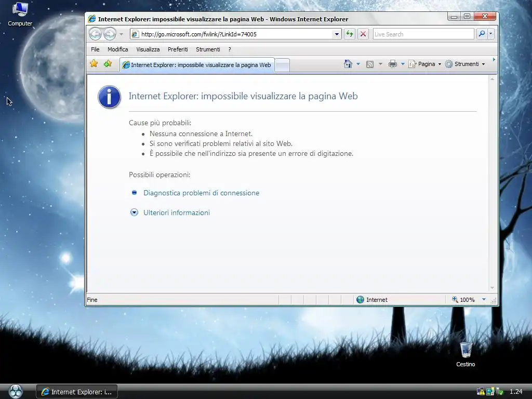This screenshot has height=399, width=532.
Task: Click the taskbar clock 1.24
Action: pyautogui.click(x=516, y=392)
